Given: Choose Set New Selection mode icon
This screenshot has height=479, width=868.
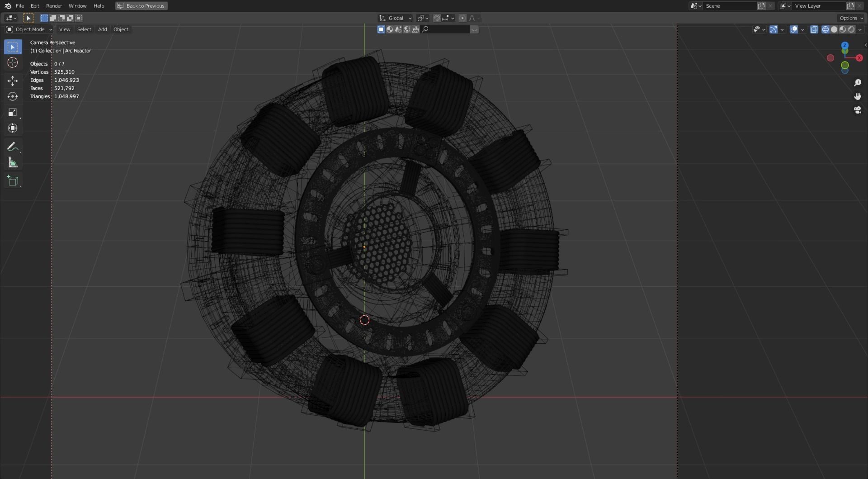Looking at the screenshot, I should click(x=44, y=18).
